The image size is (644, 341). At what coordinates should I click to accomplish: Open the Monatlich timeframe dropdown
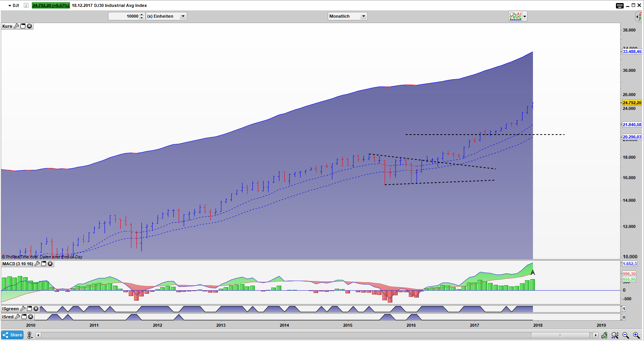pos(348,16)
